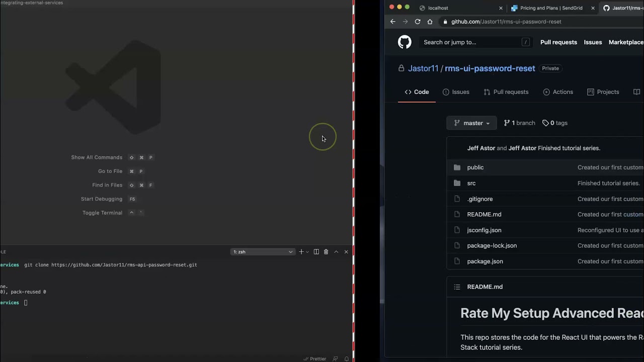The width and height of the screenshot is (644, 362).
Task: Create a new terminal with the plus icon
Action: tap(301, 252)
